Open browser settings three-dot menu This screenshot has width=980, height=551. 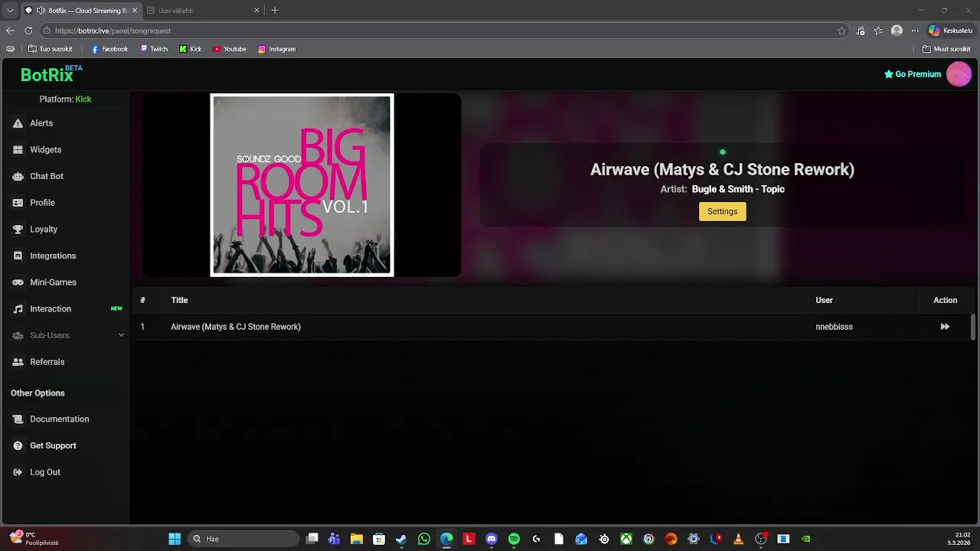point(914,31)
